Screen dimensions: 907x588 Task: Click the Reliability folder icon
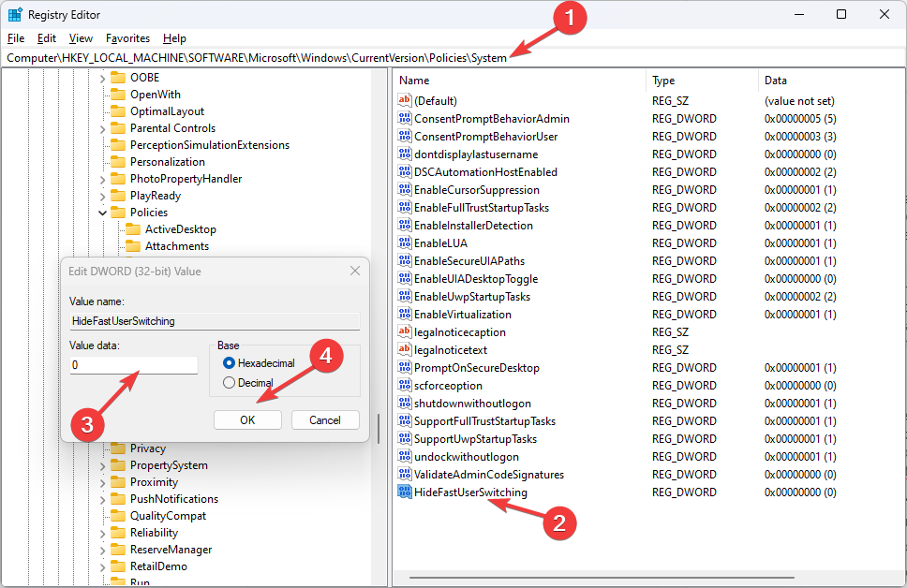(118, 533)
